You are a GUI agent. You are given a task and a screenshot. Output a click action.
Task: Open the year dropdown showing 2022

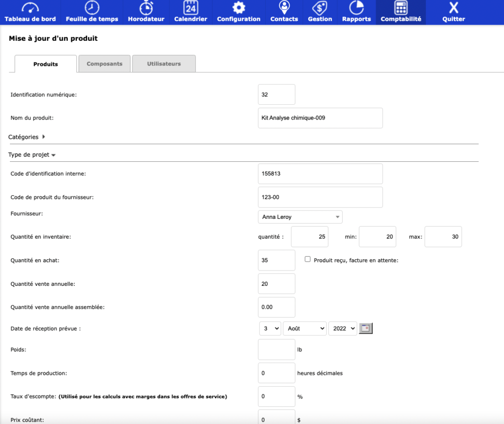(343, 329)
